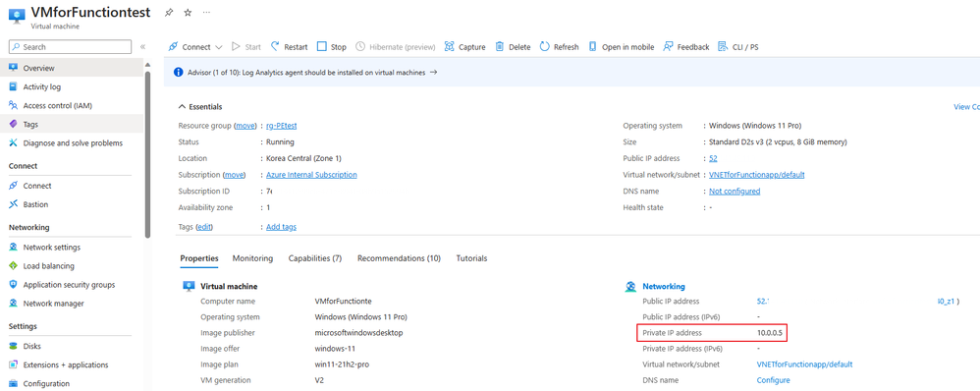Click Not configured DNS name link

tap(735, 191)
